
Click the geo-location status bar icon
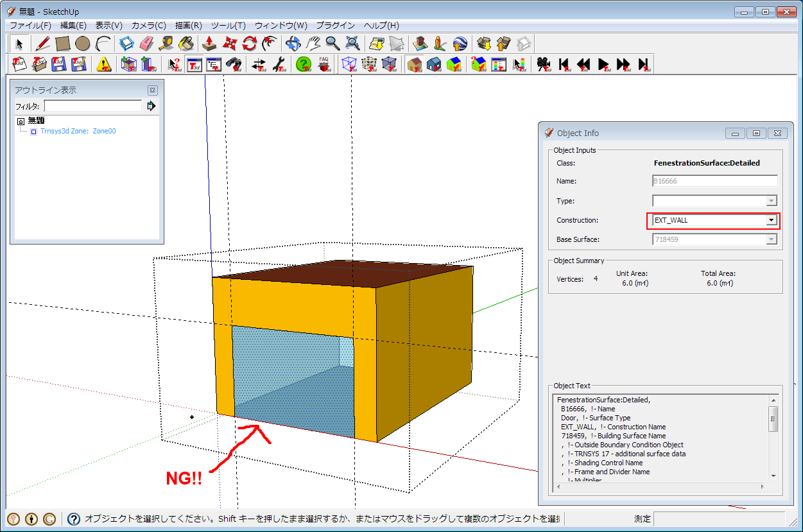pyautogui.click(x=13, y=519)
